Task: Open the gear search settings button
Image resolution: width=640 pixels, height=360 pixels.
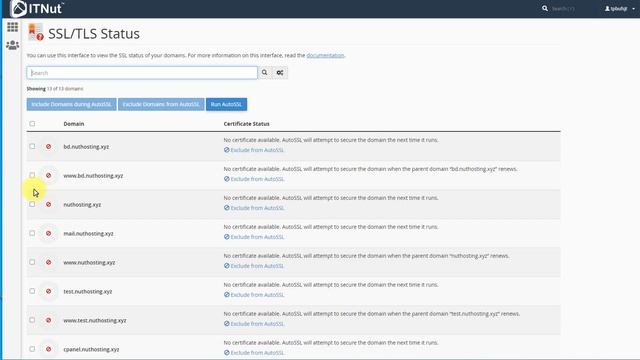Action: (x=280, y=73)
